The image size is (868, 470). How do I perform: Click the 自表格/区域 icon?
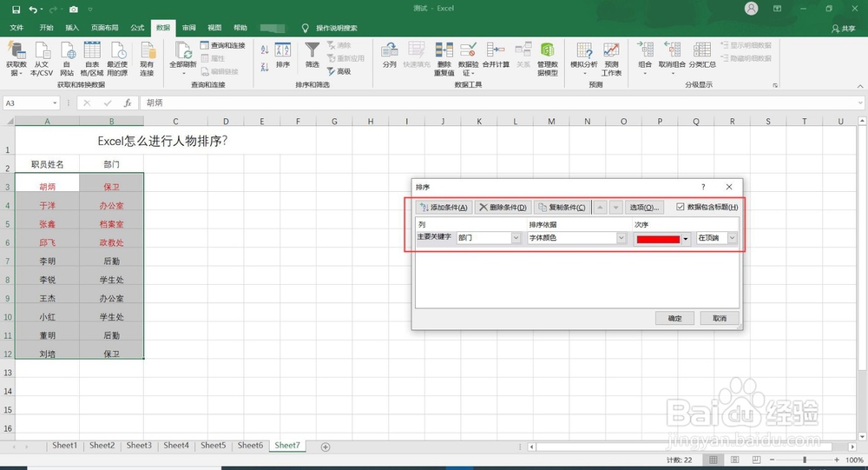[x=92, y=51]
